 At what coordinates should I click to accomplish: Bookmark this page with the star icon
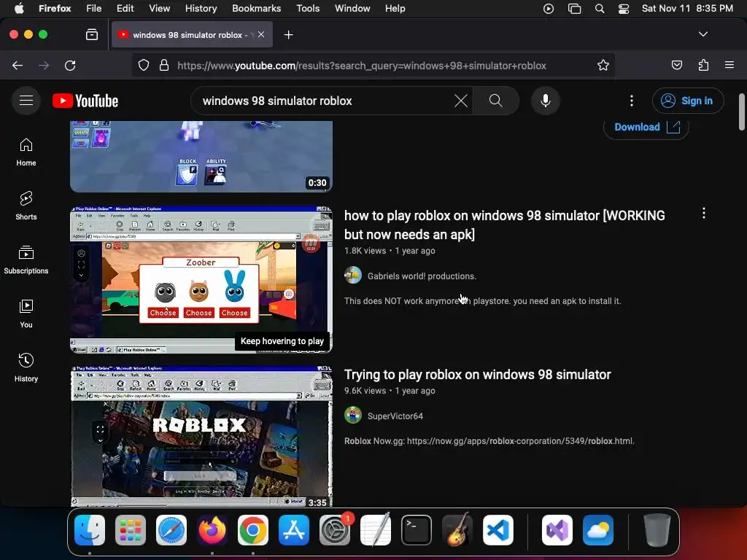tap(603, 65)
